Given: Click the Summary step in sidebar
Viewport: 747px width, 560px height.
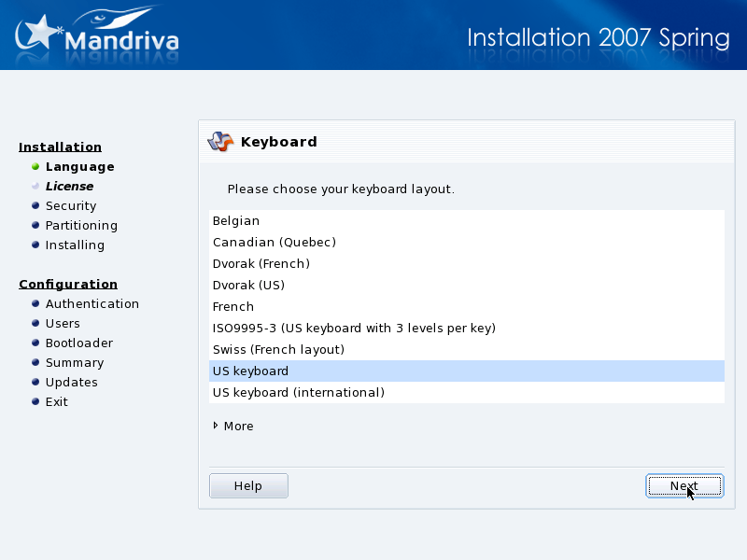Looking at the screenshot, I should coord(75,363).
